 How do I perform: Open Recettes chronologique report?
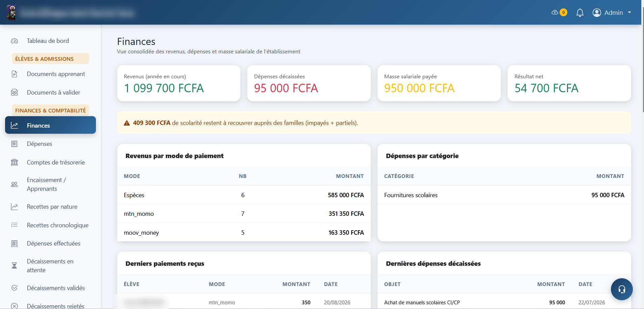point(50,225)
